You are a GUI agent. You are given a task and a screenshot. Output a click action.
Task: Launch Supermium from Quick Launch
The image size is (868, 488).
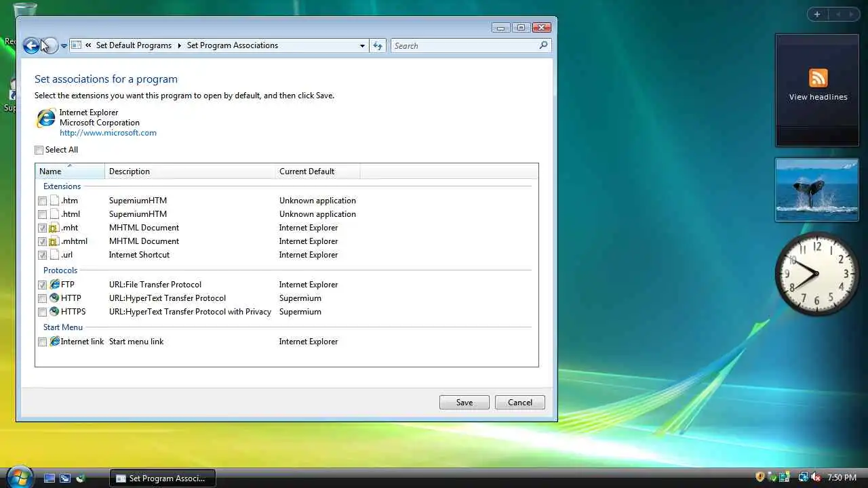[81, 478]
